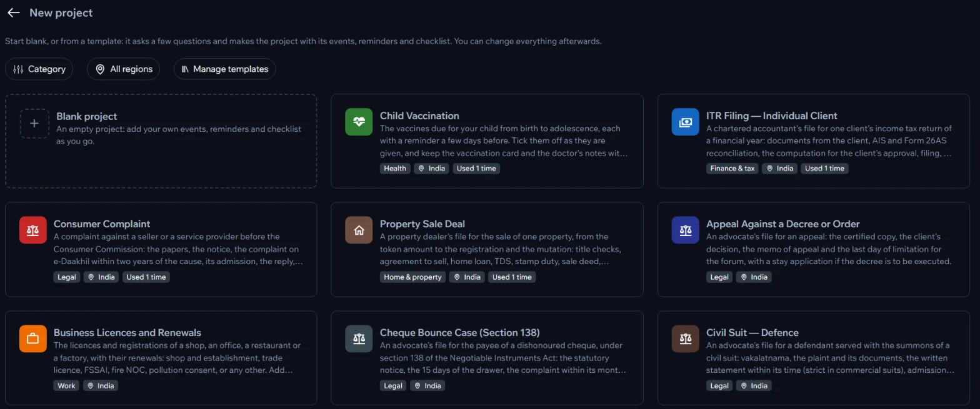This screenshot has width=980, height=409.
Task: Click the Legal tag on Civil Suit Defence
Action: (x=719, y=385)
